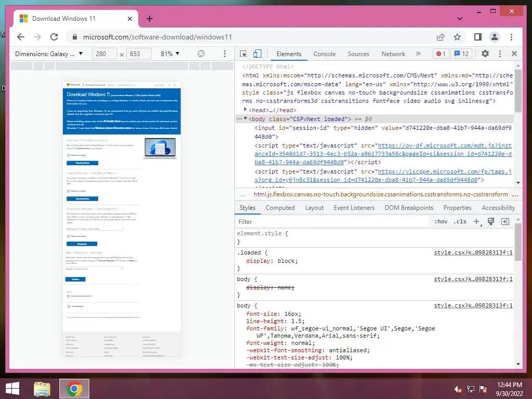This screenshot has height=399, width=532.
Task: Open a new browser tab
Action: click(150, 19)
